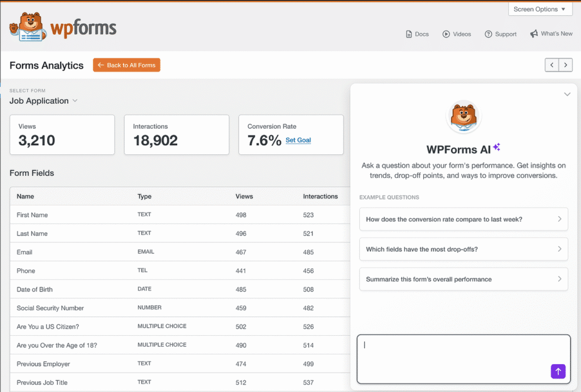Open What's New announcements
This screenshot has height=392, width=581.
tap(551, 33)
